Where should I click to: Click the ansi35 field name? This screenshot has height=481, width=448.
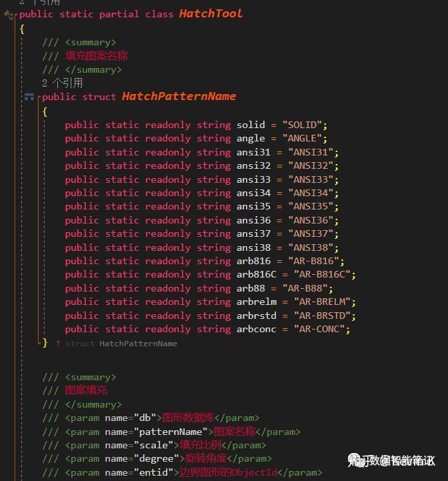point(253,206)
